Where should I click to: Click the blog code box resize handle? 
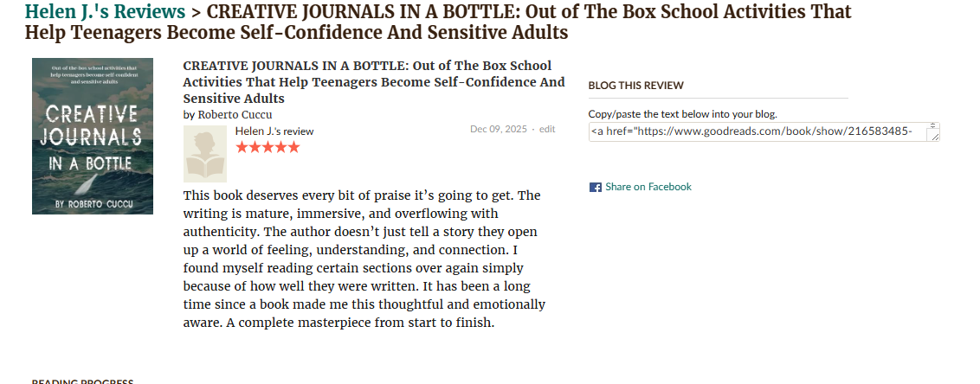click(934, 137)
